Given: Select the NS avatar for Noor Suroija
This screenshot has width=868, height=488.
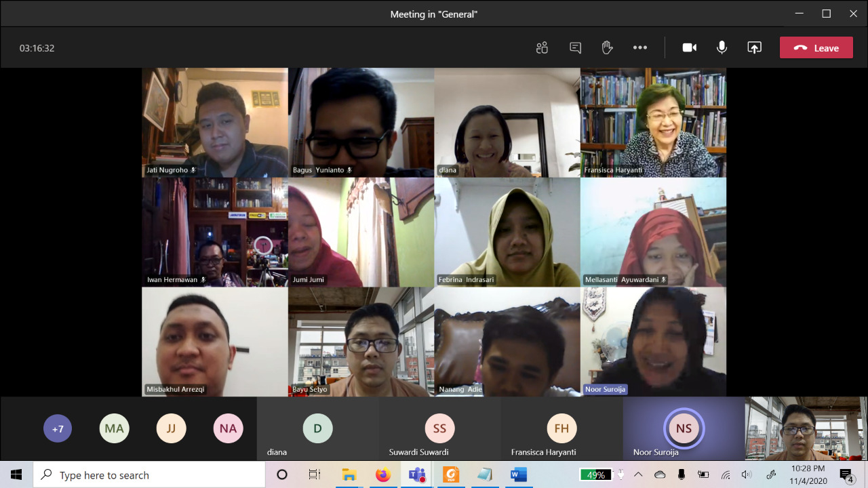Looking at the screenshot, I should [x=684, y=428].
